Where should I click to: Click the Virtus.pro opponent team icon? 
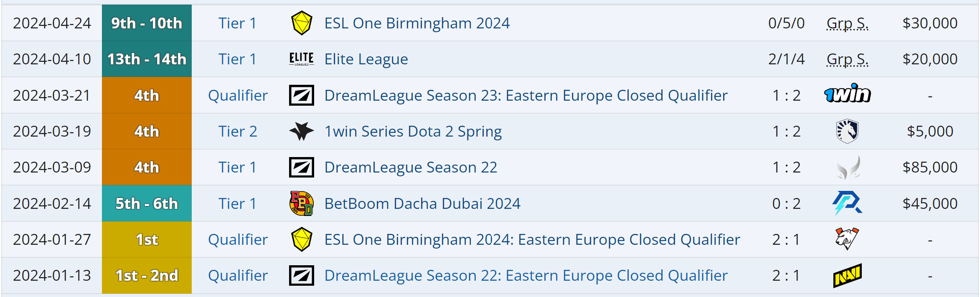(845, 239)
